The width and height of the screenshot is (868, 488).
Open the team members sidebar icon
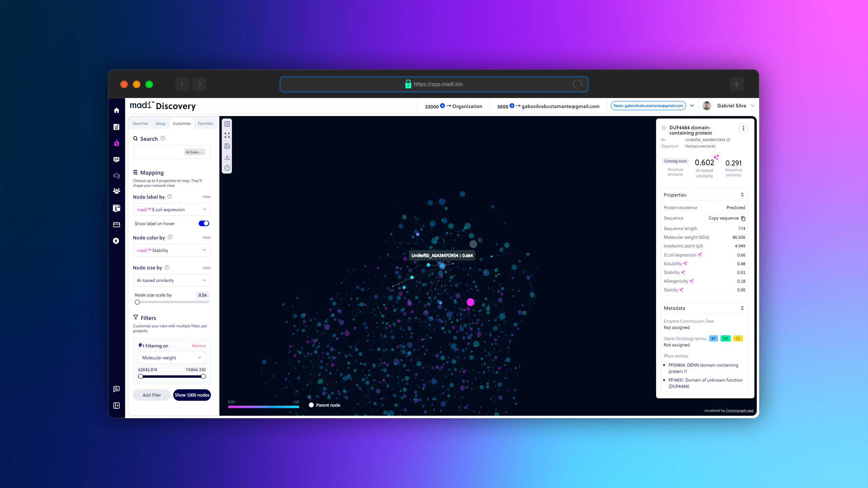point(116,191)
